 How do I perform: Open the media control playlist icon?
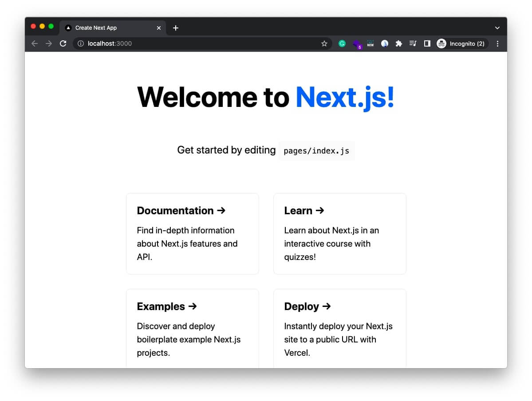pyautogui.click(x=413, y=43)
